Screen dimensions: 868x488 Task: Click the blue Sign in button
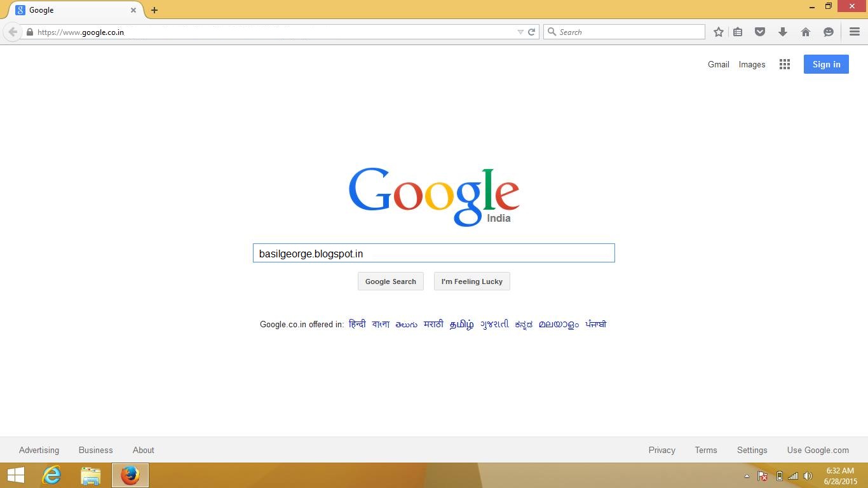(x=826, y=64)
